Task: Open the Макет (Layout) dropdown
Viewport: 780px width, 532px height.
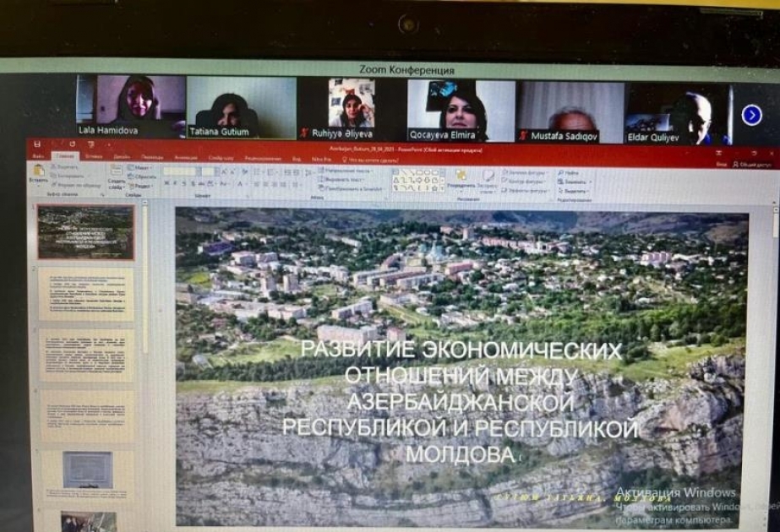Action: 140,167
